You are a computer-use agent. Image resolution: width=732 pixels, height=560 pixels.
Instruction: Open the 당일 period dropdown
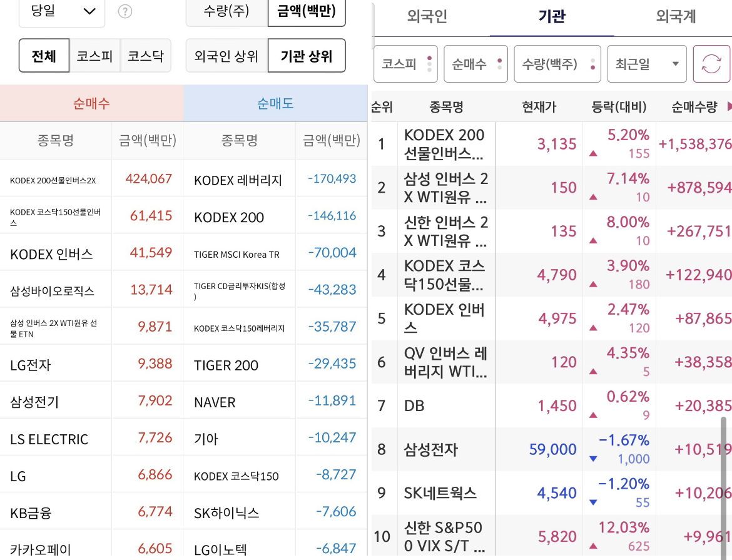[61, 12]
